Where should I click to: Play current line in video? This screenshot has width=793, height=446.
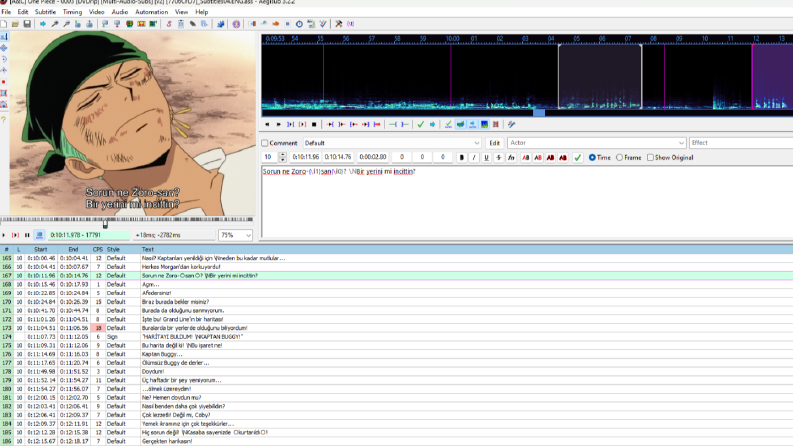click(15, 235)
